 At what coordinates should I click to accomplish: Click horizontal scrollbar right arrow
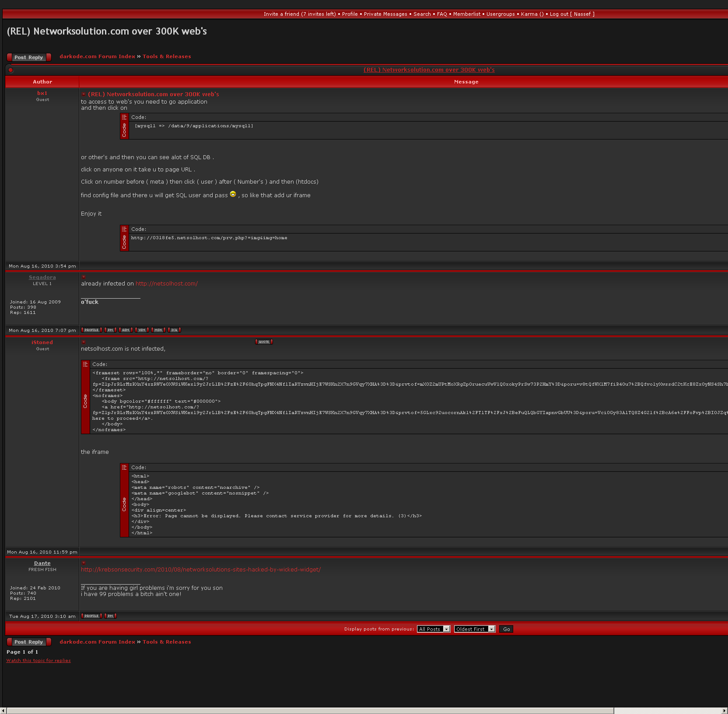coord(724,711)
